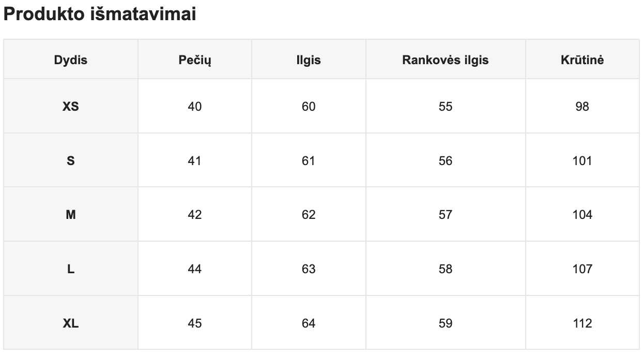The width and height of the screenshot is (644, 355).
Task: Click the "Dydis" column header
Action: tap(71, 60)
